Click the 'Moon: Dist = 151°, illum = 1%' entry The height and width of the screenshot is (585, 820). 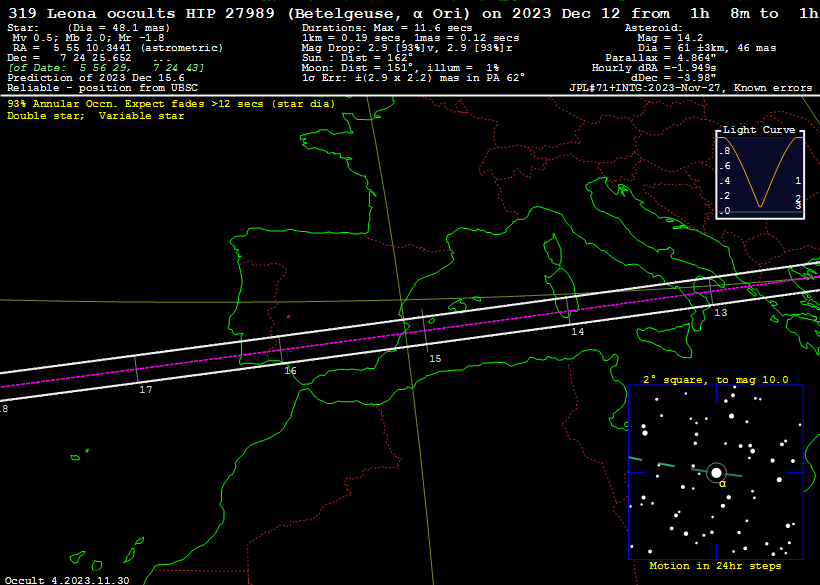[x=400, y=68]
